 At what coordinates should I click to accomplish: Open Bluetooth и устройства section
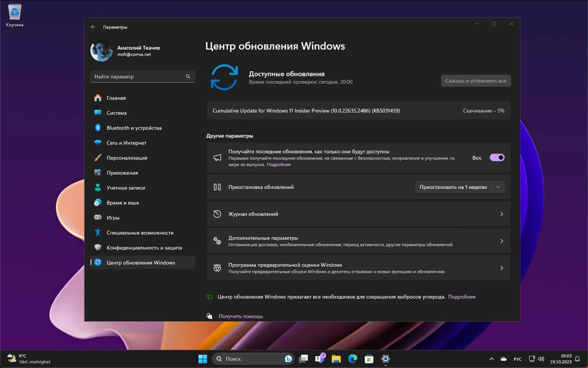coord(143,128)
